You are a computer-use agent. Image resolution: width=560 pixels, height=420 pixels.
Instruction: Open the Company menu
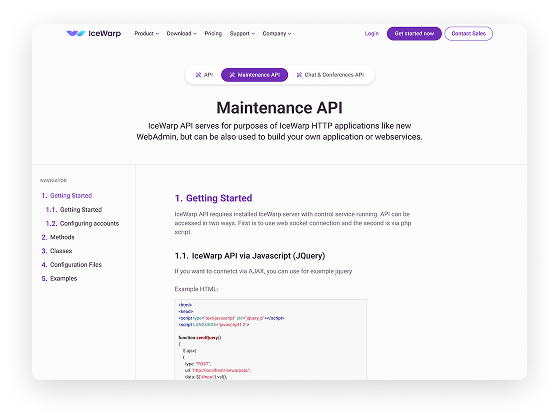(277, 34)
